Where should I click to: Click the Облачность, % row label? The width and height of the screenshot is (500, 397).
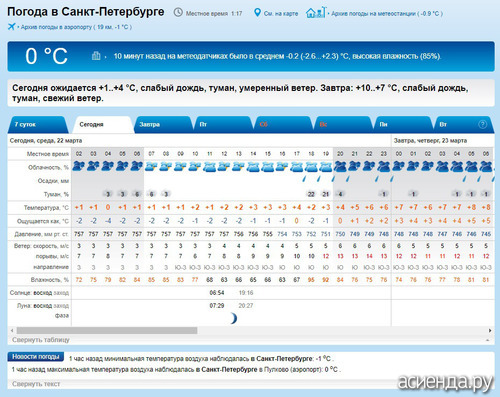point(48,167)
